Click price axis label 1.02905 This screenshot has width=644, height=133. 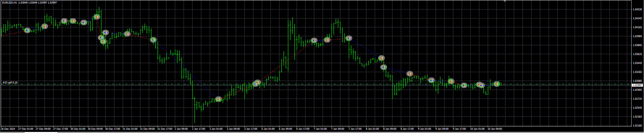[x=637, y=90]
